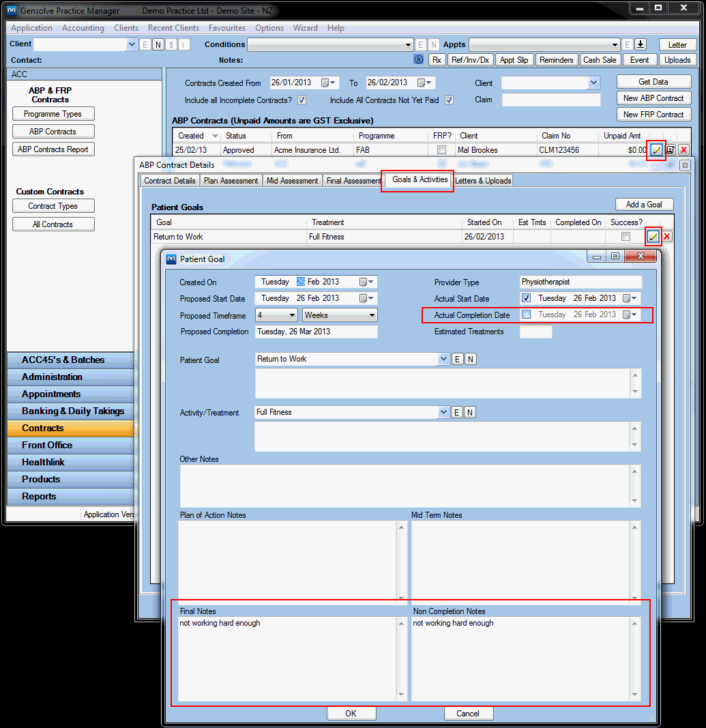
Task: Open the Accounting menu
Action: coord(83,28)
